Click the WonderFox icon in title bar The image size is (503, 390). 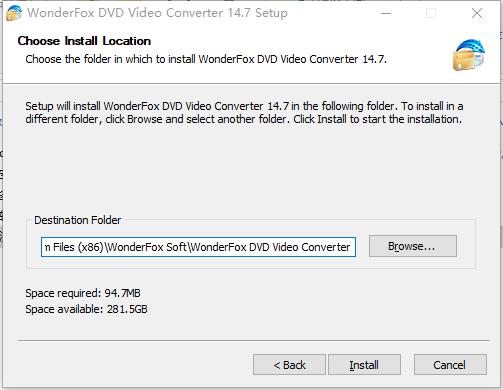coord(14,13)
